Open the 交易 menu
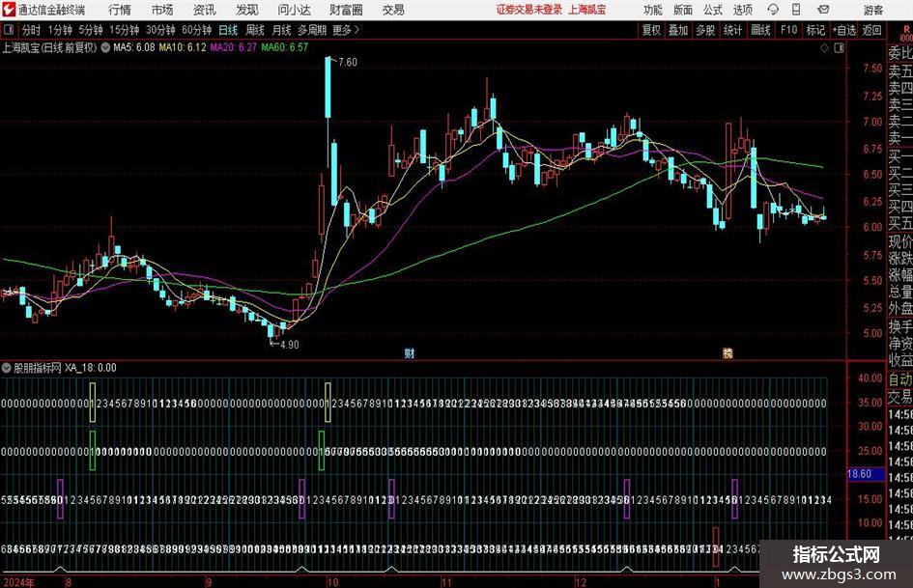Screen dimensions: 913x588 click(x=393, y=10)
